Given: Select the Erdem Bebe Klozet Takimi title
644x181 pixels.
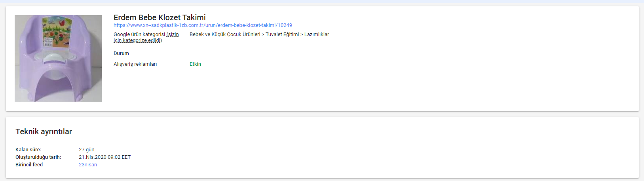Looking at the screenshot, I should (160, 17).
